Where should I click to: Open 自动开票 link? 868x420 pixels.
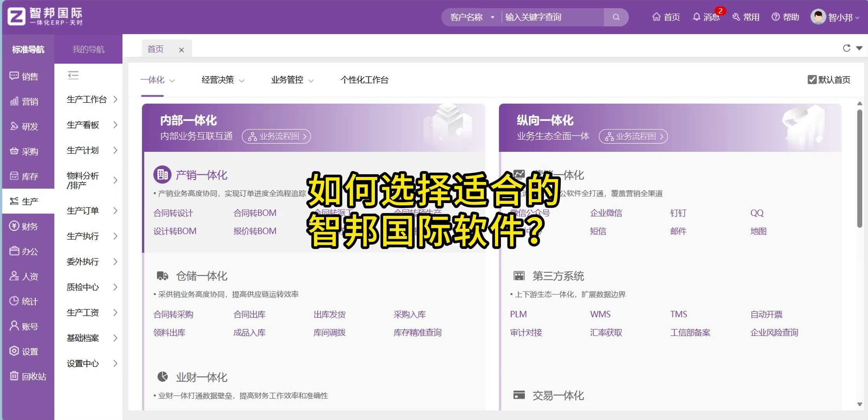point(767,314)
